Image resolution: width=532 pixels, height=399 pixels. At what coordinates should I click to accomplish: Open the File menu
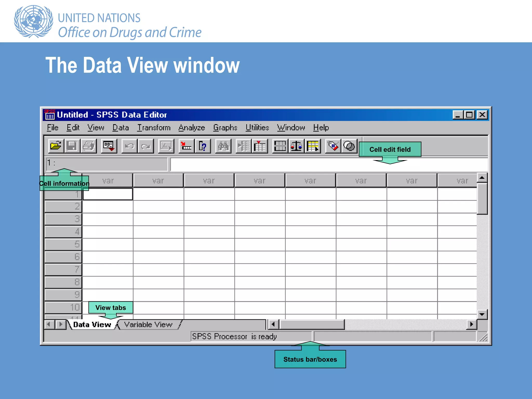(x=52, y=128)
